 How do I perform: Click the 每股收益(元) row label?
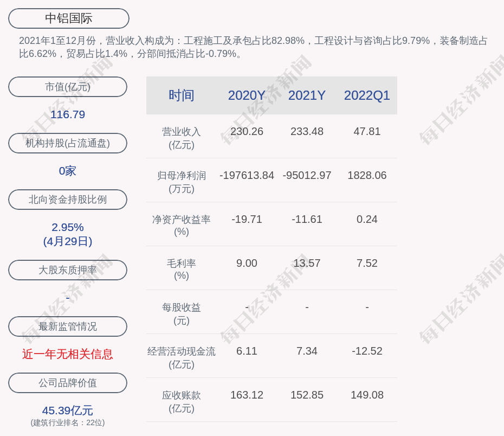182,314
